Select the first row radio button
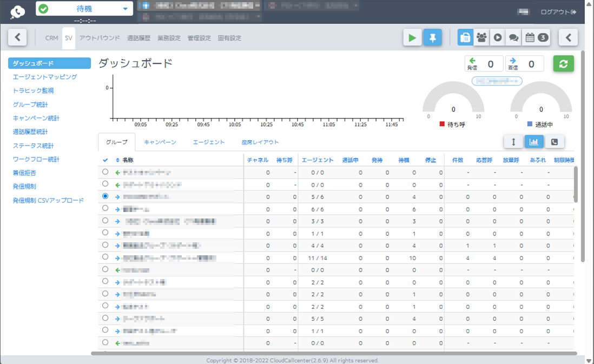The height and width of the screenshot is (364, 594). 105,172
